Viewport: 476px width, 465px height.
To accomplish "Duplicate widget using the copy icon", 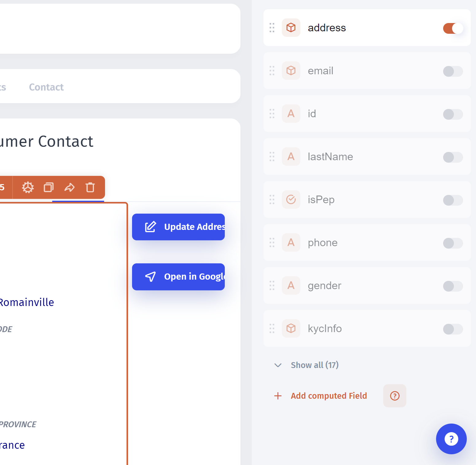I will (x=49, y=187).
